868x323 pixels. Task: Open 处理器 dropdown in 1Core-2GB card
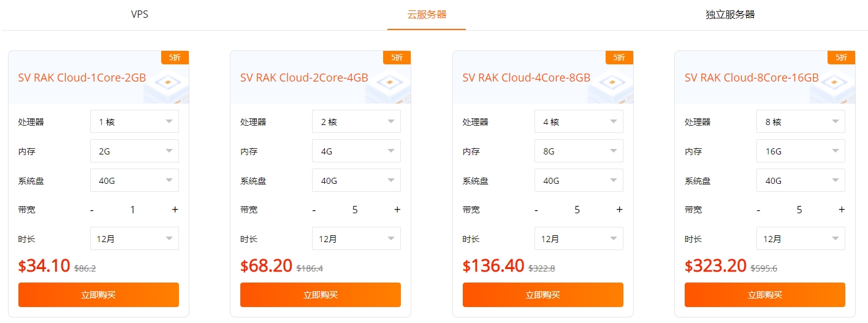pos(134,121)
